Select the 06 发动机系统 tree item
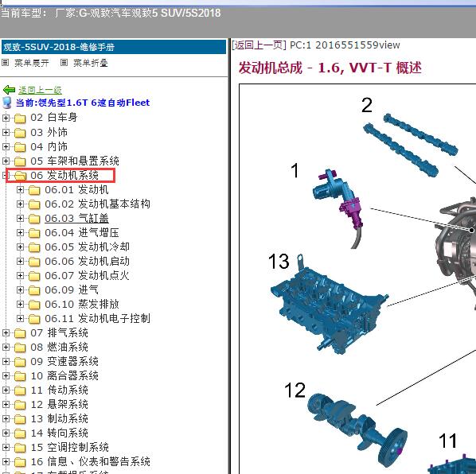This screenshot has width=476, height=474. pyautogui.click(x=64, y=175)
